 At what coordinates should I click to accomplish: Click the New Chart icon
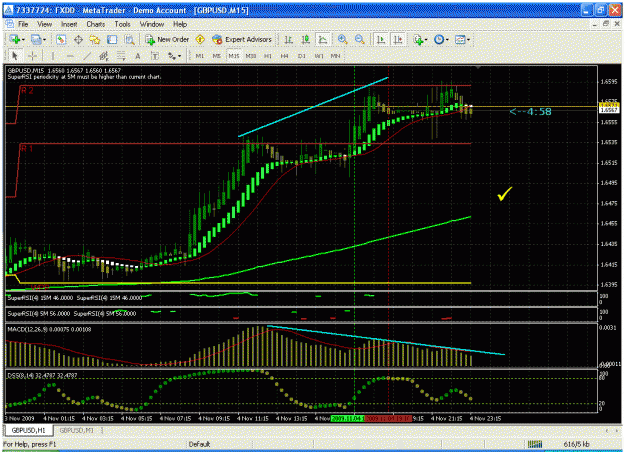pos(15,39)
